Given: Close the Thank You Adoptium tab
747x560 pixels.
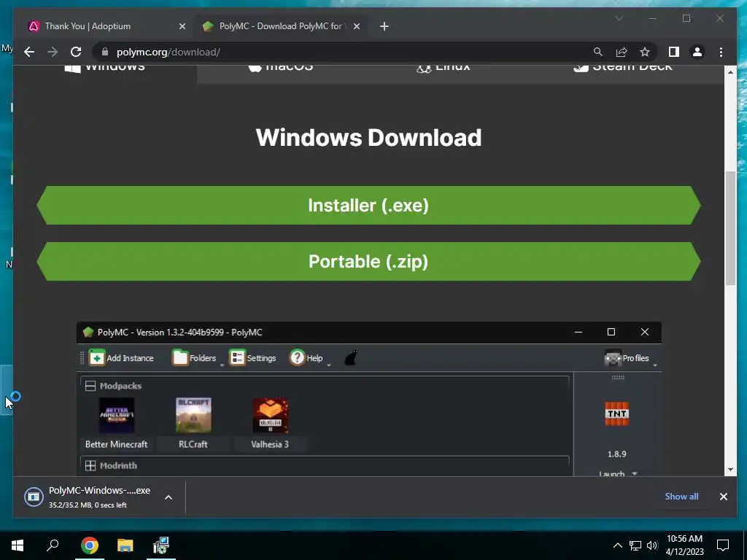Looking at the screenshot, I should (x=182, y=26).
